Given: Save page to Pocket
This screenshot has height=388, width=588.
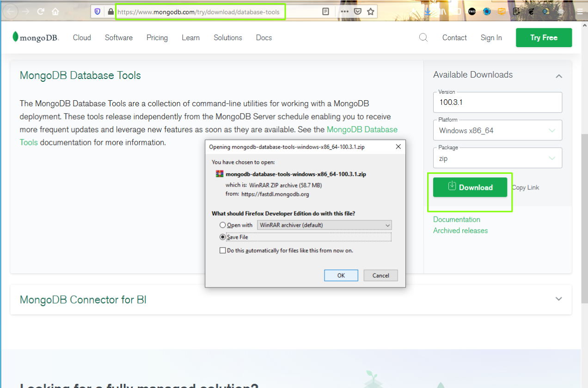Looking at the screenshot, I should point(358,12).
